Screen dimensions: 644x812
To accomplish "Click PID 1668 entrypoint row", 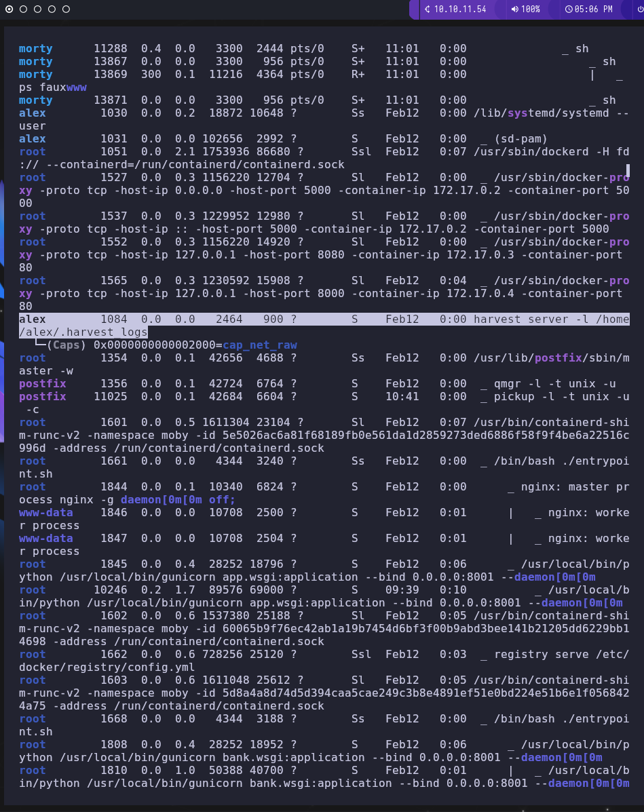I will tap(114, 719).
